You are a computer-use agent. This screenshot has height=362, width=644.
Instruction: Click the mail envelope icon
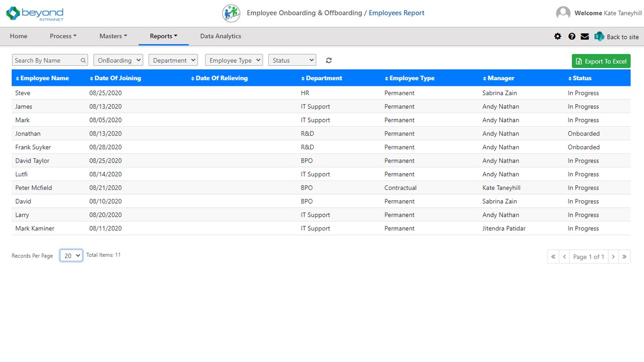[585, 36]
